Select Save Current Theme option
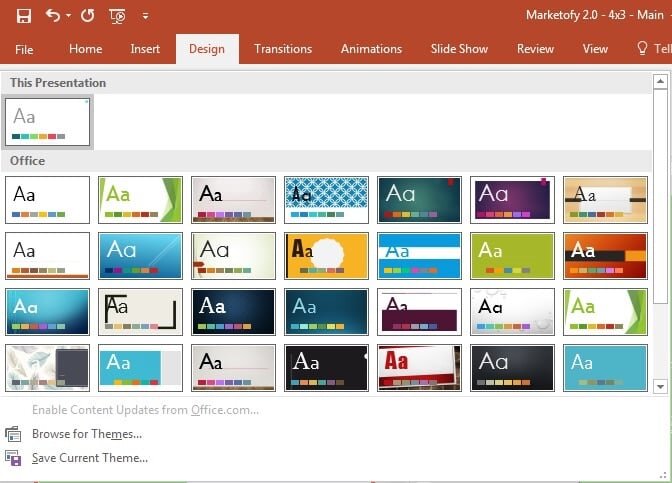The width and height of the screenshot is (672, 483). 89,458
